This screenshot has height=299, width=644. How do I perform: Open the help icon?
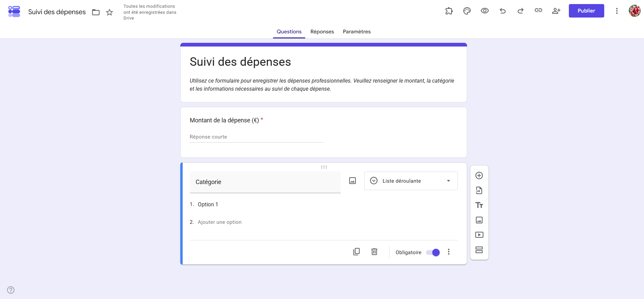pyautogui.click(x=11, y=290)
